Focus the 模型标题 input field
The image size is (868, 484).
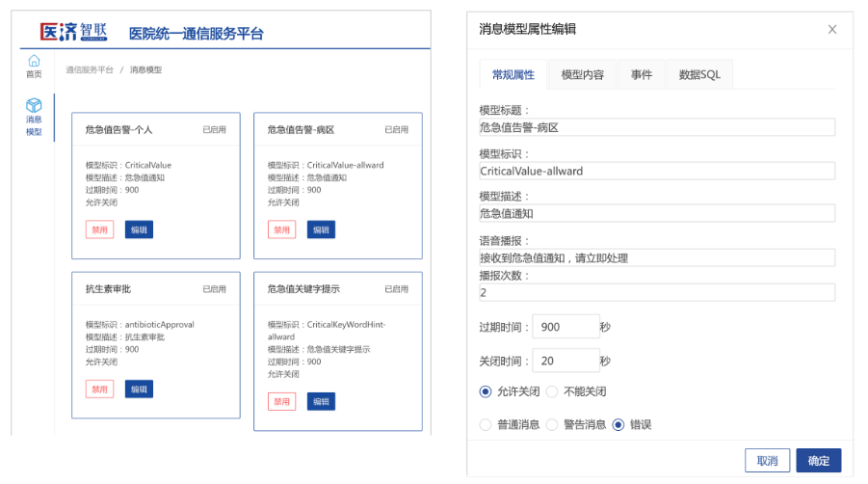pos(657,127)
